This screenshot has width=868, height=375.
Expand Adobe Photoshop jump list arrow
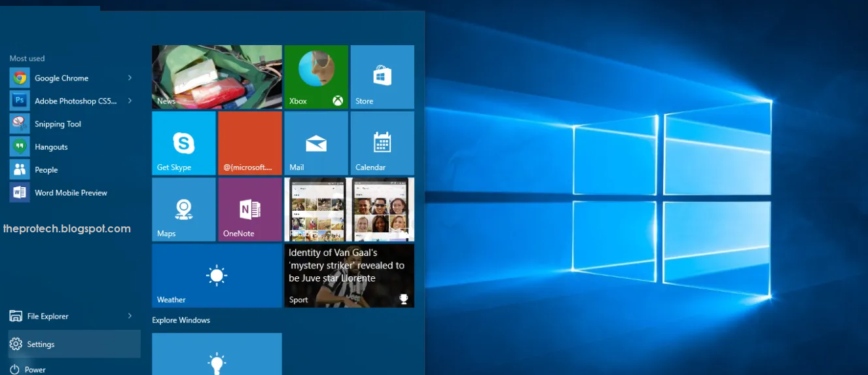(x=130, y=101)
